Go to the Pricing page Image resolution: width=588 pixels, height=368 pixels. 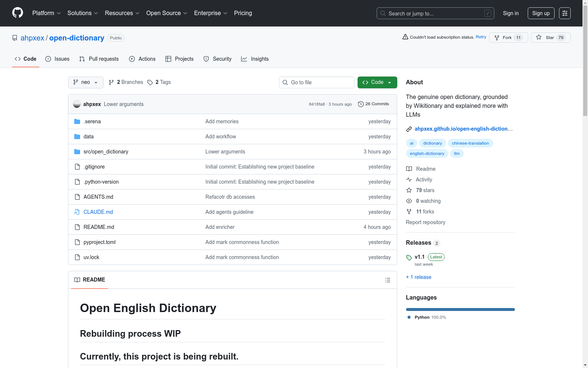tap(243, 13)
